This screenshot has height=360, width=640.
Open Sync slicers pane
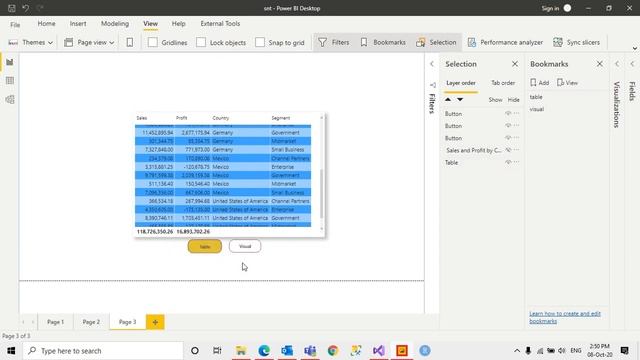(x=576, y=42)
